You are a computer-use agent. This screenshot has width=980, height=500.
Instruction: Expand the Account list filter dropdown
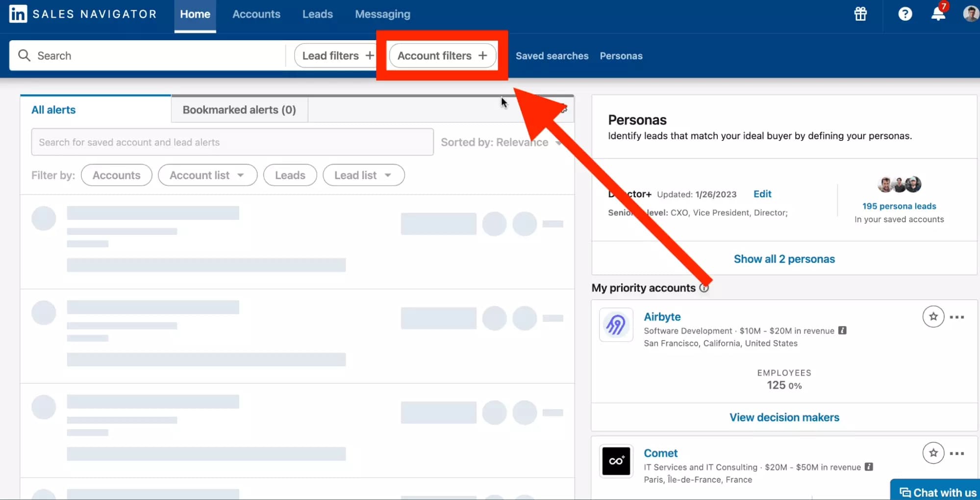coord(207,175)
